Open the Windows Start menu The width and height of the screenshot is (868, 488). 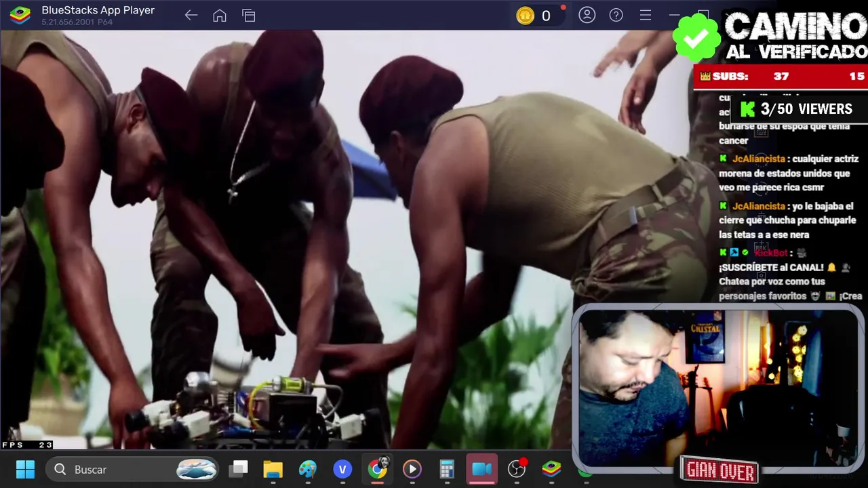tap(26, 469)
